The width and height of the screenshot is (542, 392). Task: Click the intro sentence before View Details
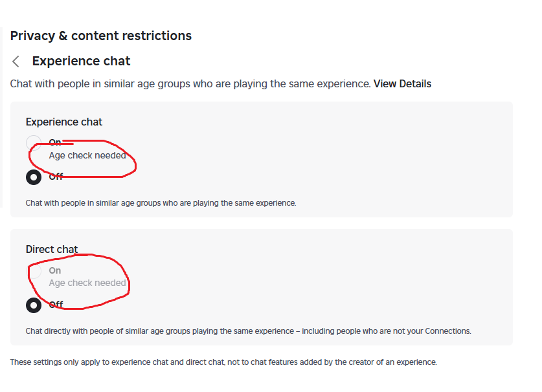190,83
